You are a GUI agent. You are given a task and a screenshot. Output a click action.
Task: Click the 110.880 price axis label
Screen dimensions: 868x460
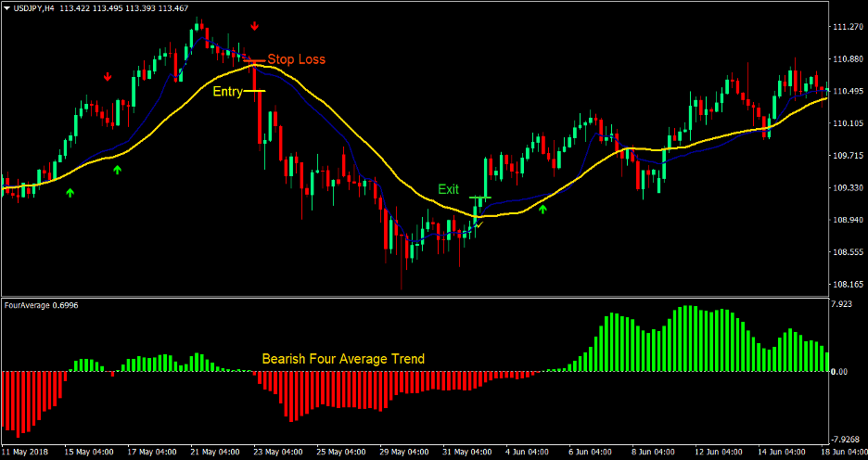pyautogui.click(x=847, y=58)
